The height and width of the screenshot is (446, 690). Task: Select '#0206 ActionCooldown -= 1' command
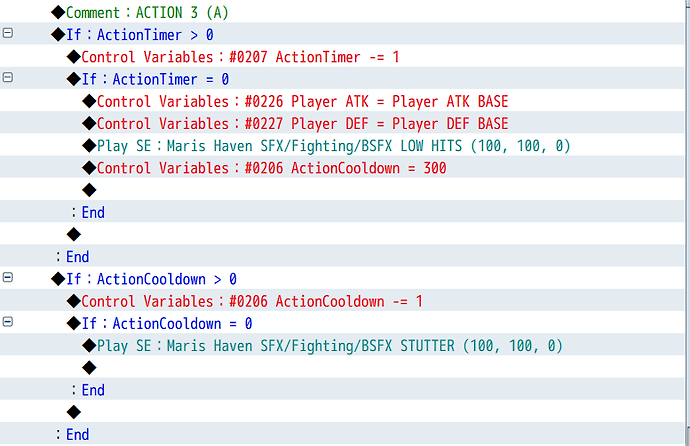[x=244, y=301]
